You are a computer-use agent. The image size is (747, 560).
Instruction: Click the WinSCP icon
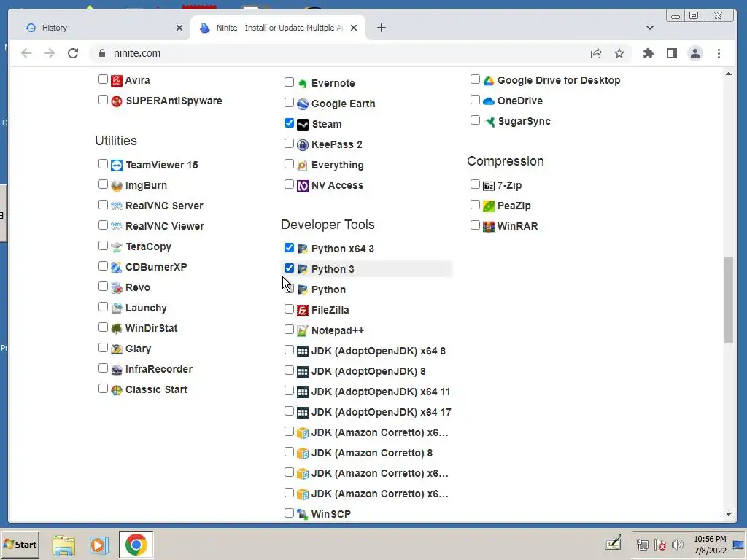pos(303,514)
